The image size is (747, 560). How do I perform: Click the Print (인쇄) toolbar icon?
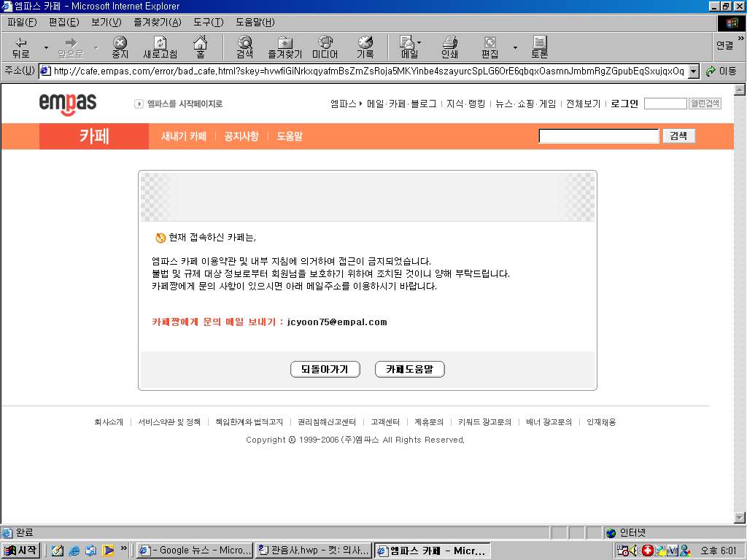[x=449, y=47]
